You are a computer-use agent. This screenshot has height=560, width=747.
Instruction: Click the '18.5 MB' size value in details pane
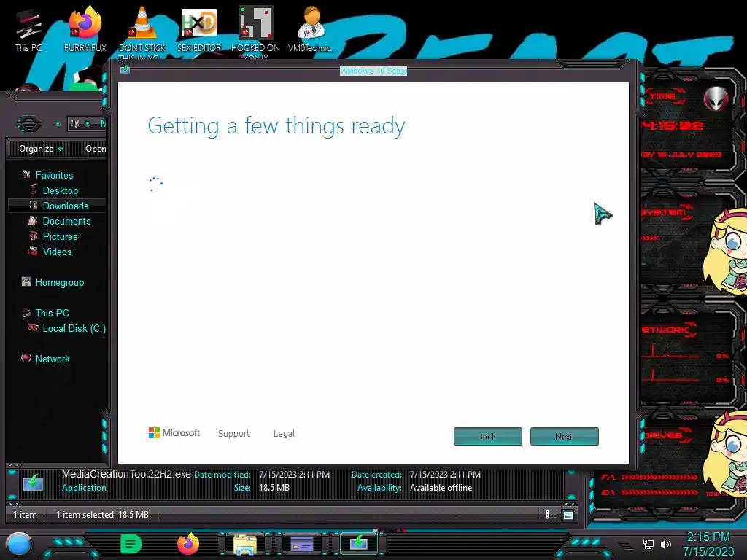point(274,488)
